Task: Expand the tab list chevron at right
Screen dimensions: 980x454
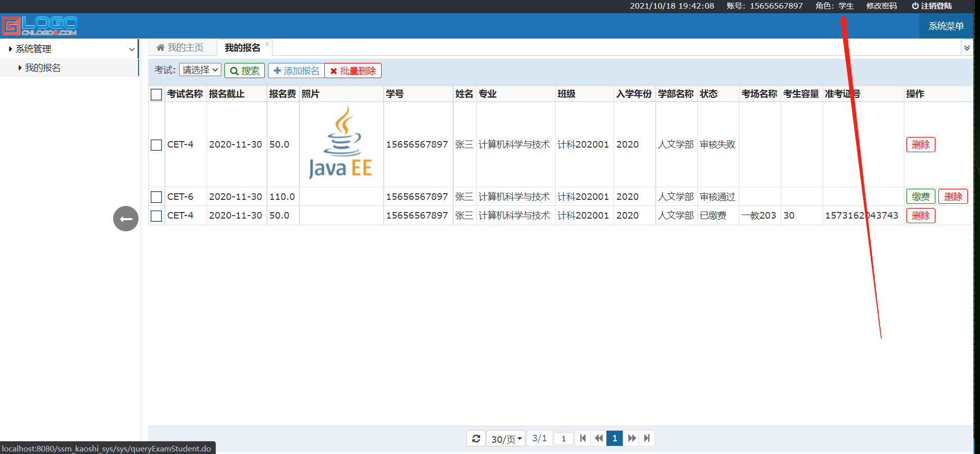Action: [967, 48]
